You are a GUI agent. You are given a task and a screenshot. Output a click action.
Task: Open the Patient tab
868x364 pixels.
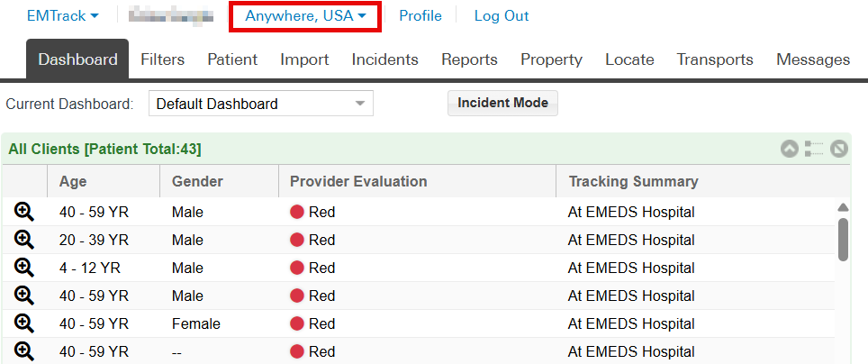click(x=232, y=59)
